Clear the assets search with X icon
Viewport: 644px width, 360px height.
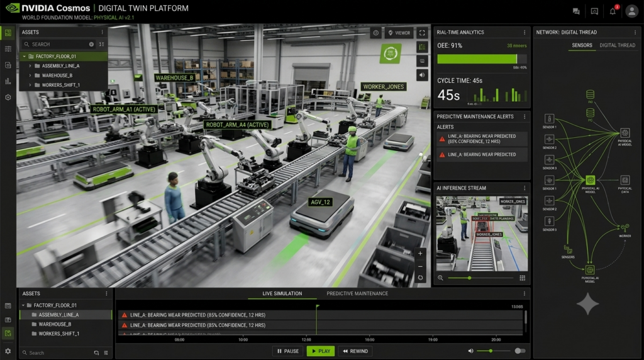91,45
